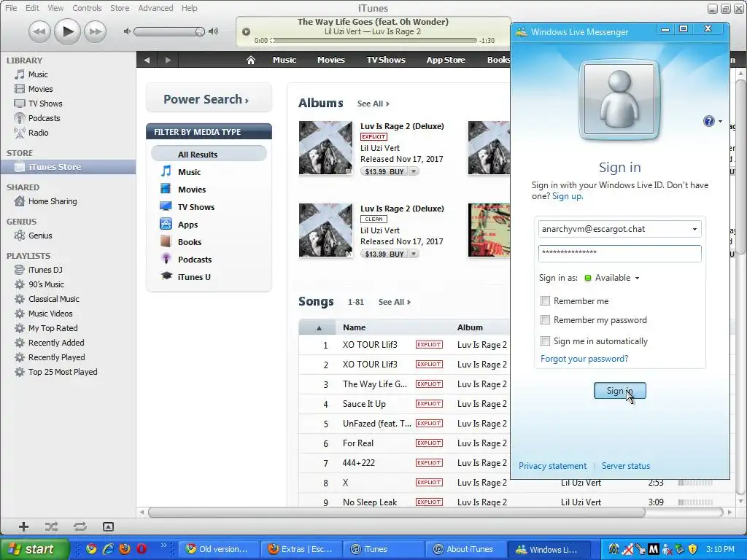Click See All for Albums
The width and height of the screenshot is (747, 560).
coord(373,104)
